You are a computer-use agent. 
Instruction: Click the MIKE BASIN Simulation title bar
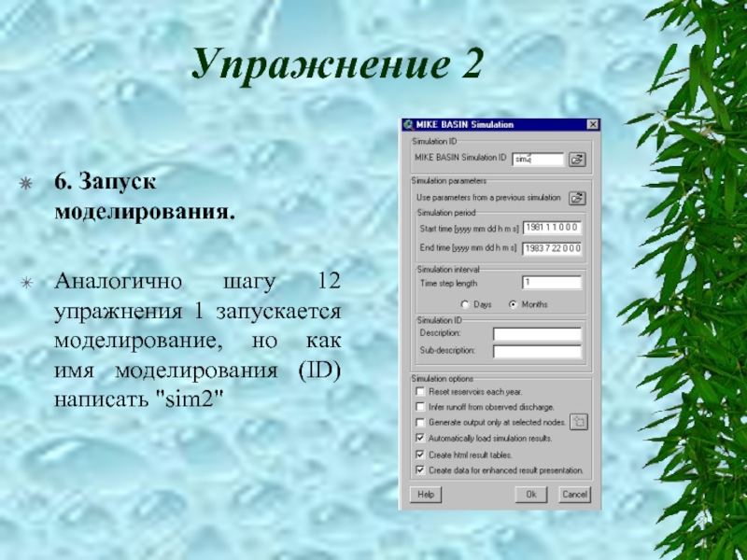click(500, 125)
